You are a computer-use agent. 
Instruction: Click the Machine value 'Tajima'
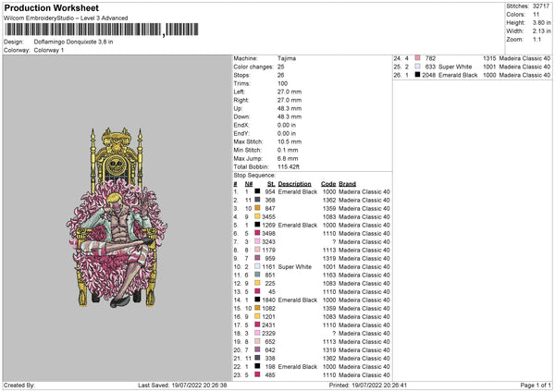pos(287,58)
